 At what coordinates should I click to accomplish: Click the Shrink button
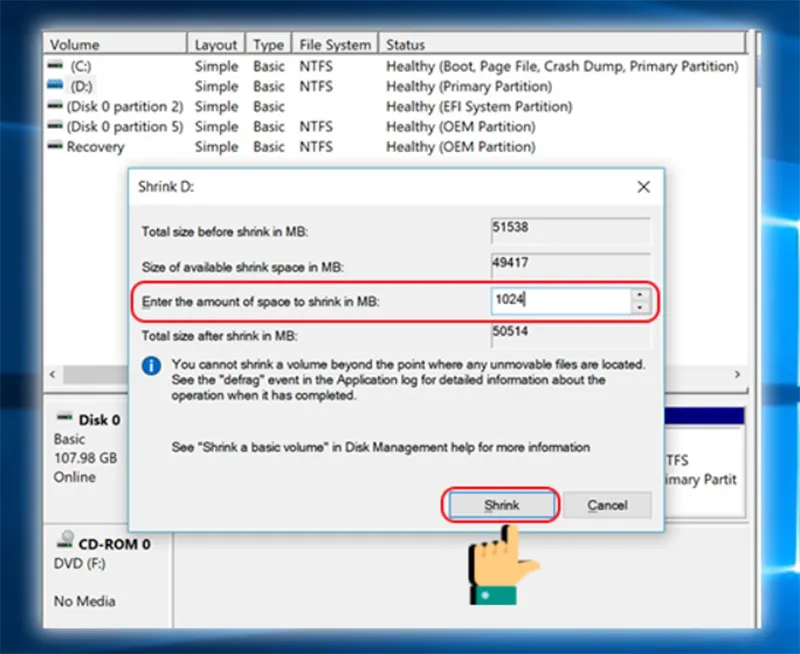tap(501, 505)
